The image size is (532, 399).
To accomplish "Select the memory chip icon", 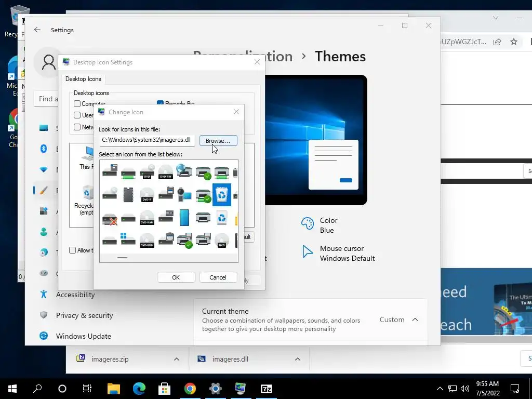I will tap(128, 195).
